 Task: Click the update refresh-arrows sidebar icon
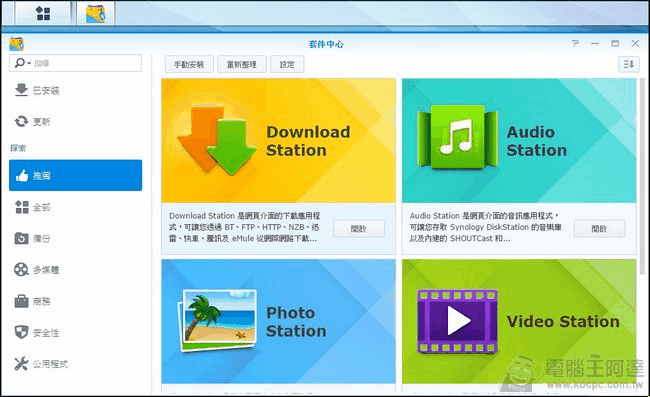click(21, 121)
